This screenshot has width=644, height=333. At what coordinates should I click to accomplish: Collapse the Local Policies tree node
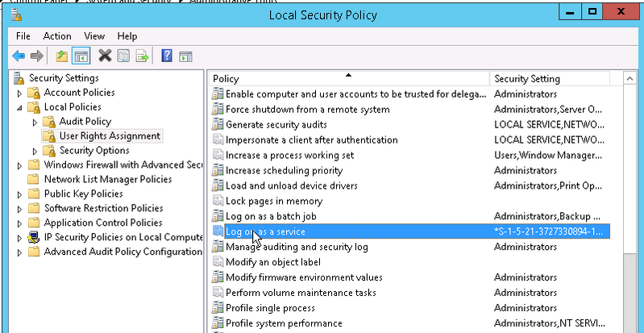click(19, 107)
